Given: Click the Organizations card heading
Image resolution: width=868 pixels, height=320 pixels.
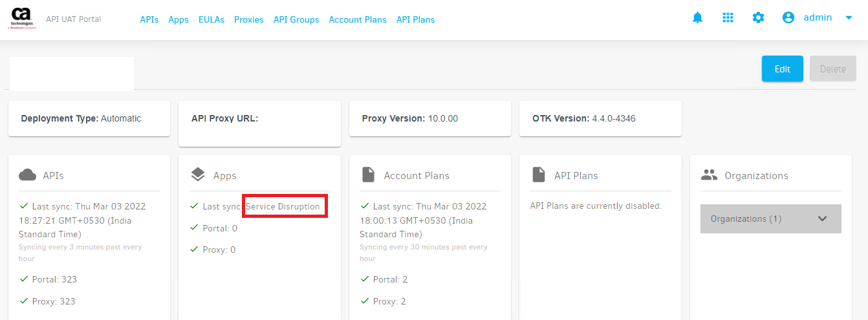Looking at the screenshot, I should (757, 175).
